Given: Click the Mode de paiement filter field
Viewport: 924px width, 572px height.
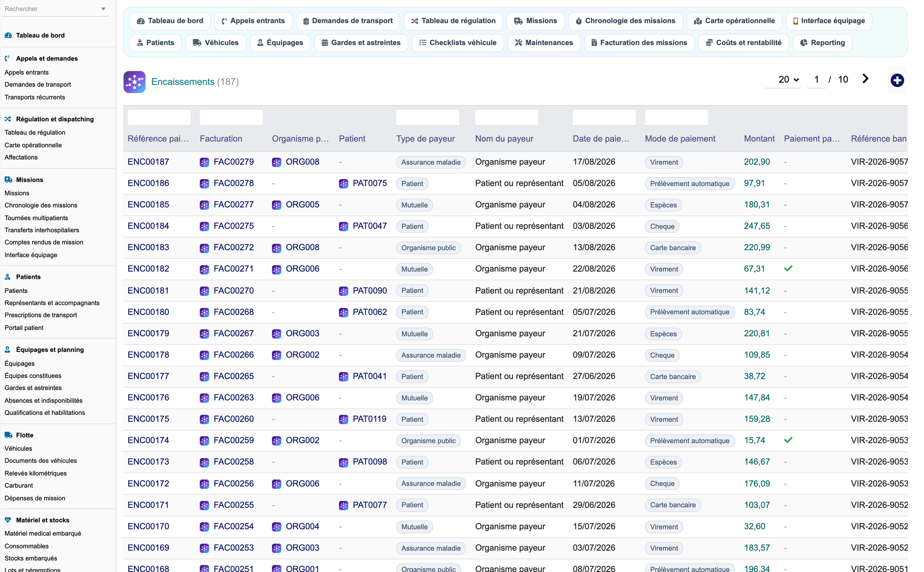Looking at the screenshot, I should pyautogui.click(x=677, y=117).
